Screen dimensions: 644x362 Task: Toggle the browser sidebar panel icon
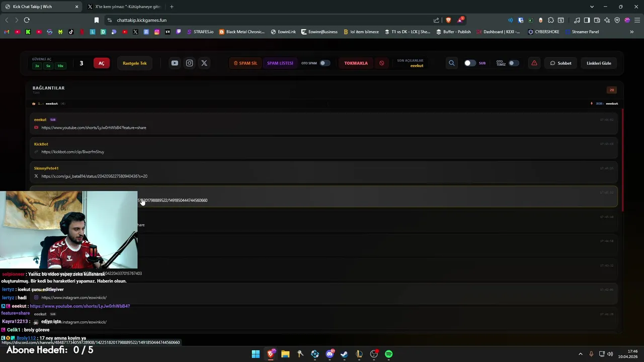587,20
